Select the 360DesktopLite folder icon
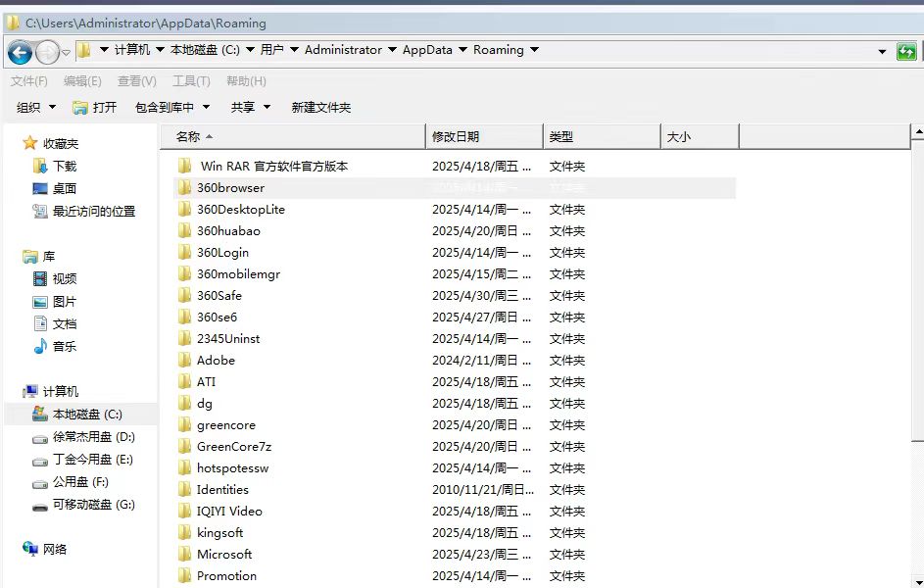The height and width of the screenshot is (588, 924). click(x=184, y=209)
